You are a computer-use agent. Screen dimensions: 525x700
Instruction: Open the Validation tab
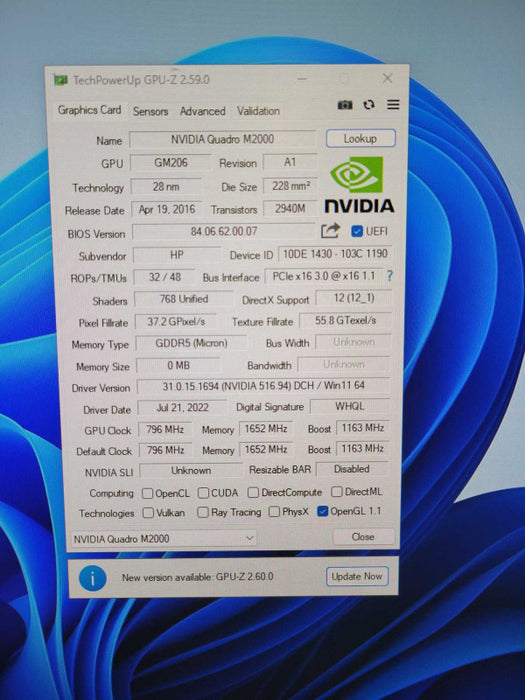[x=258, y=111]
